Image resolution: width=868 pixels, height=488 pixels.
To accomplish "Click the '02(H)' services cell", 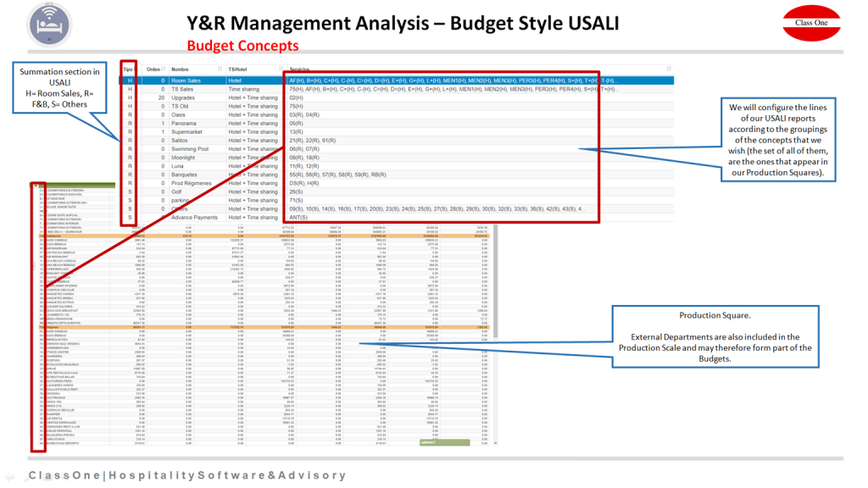I will 296,98.
